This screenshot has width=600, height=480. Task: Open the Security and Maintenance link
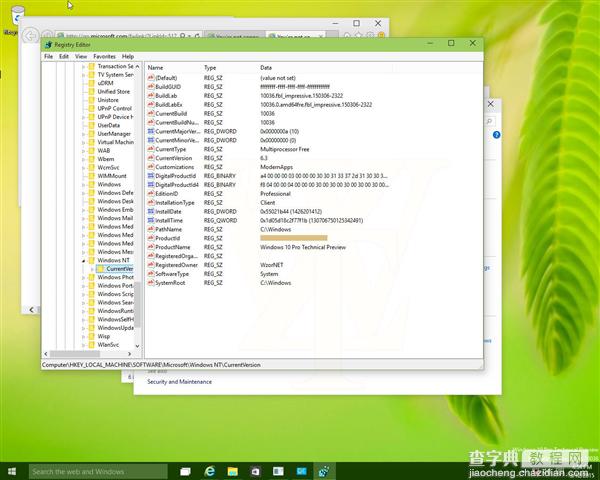179,382
